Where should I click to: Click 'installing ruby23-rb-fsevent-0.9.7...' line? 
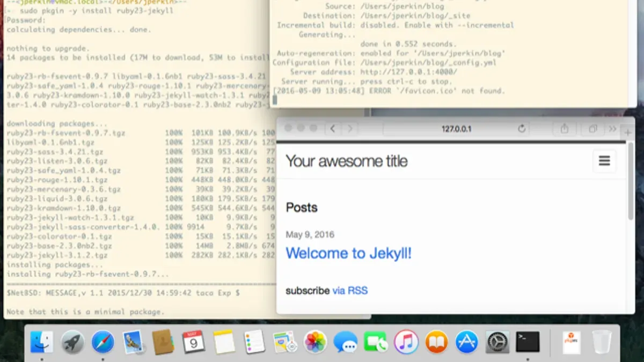click(x=87, y=274)
